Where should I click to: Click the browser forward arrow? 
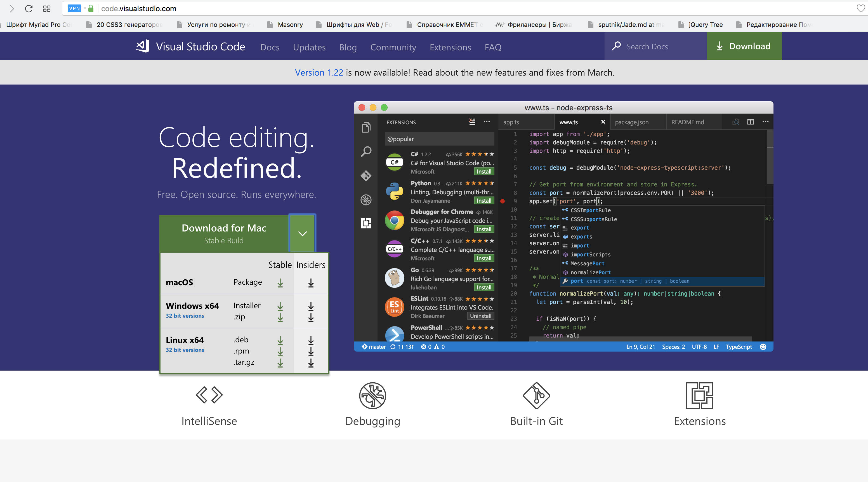coord(12,8)
